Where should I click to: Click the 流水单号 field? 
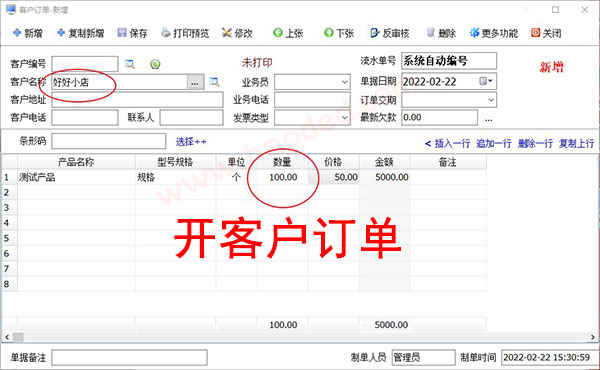coord(449,61)
